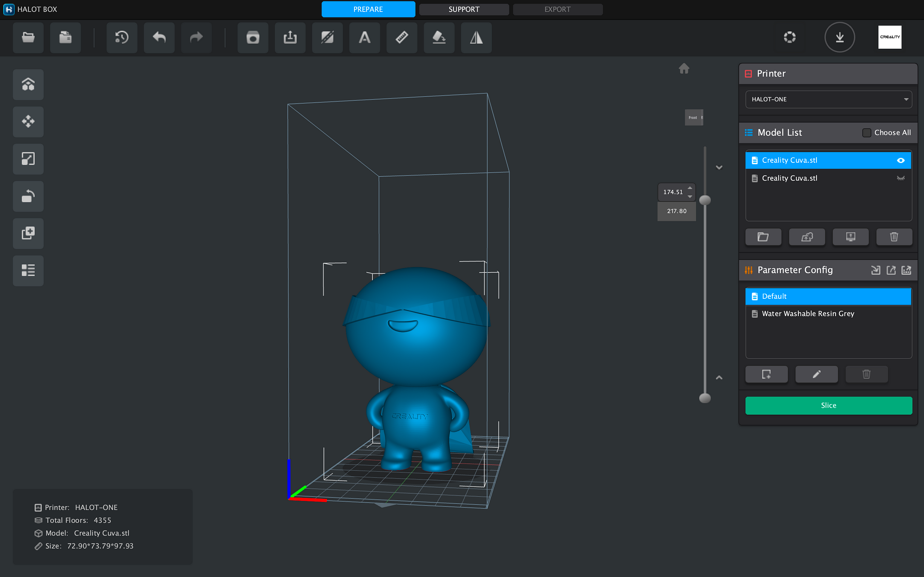Click the monitor download button under Model List

coord(850,237)
